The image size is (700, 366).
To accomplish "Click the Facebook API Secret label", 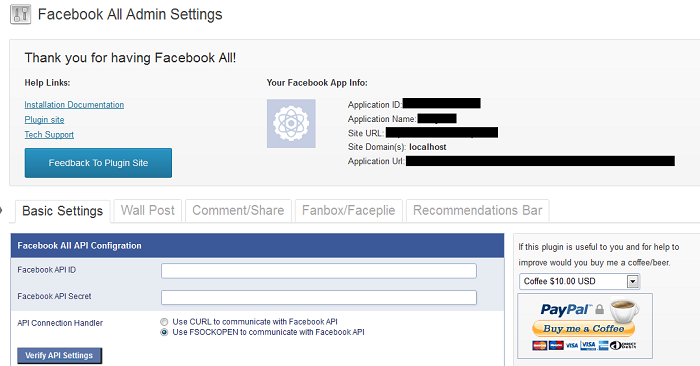I will [54, 296].
